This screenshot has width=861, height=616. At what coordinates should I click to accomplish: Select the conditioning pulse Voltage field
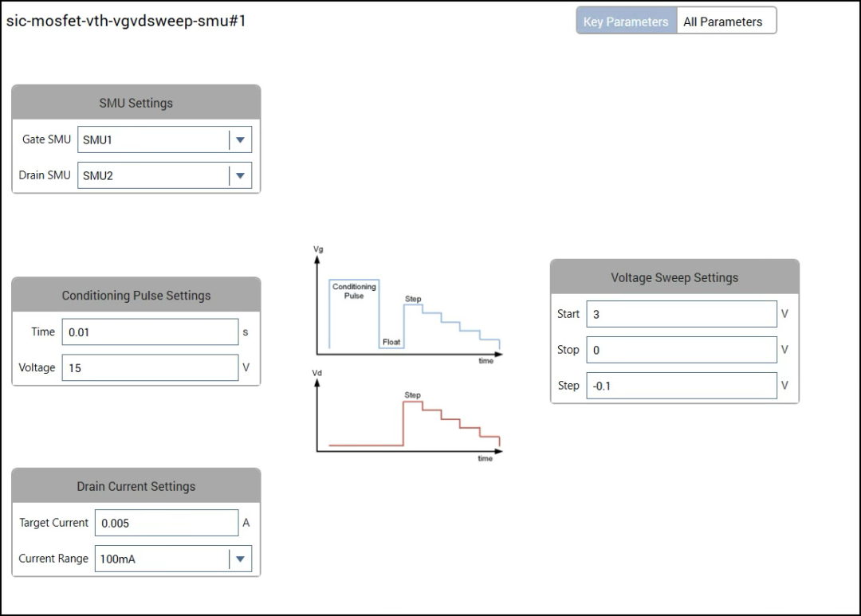click(x=150, y=368)
